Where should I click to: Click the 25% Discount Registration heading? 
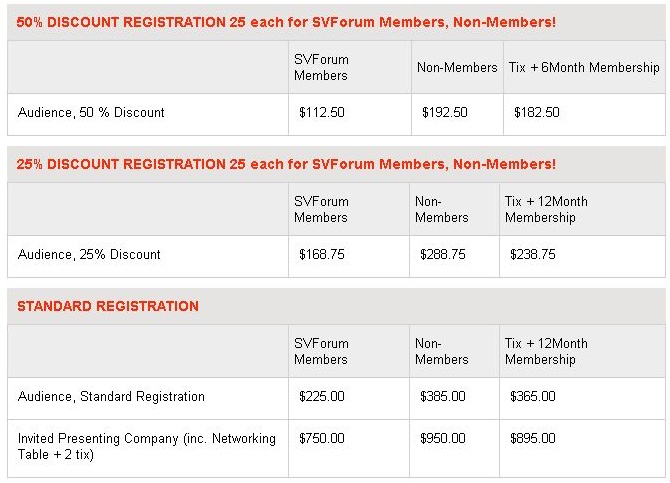286,163
